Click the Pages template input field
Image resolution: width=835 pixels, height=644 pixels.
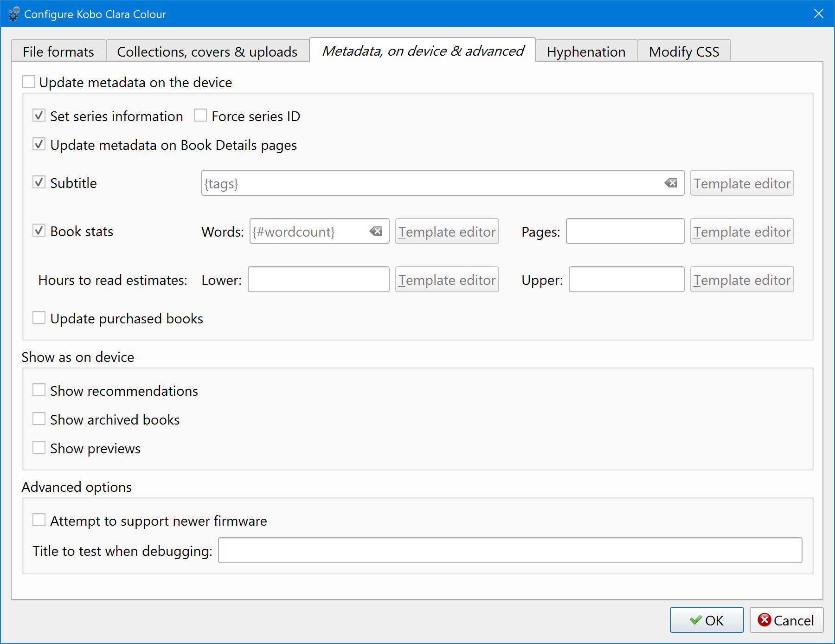pyautogui.click(x=625, y=232)
